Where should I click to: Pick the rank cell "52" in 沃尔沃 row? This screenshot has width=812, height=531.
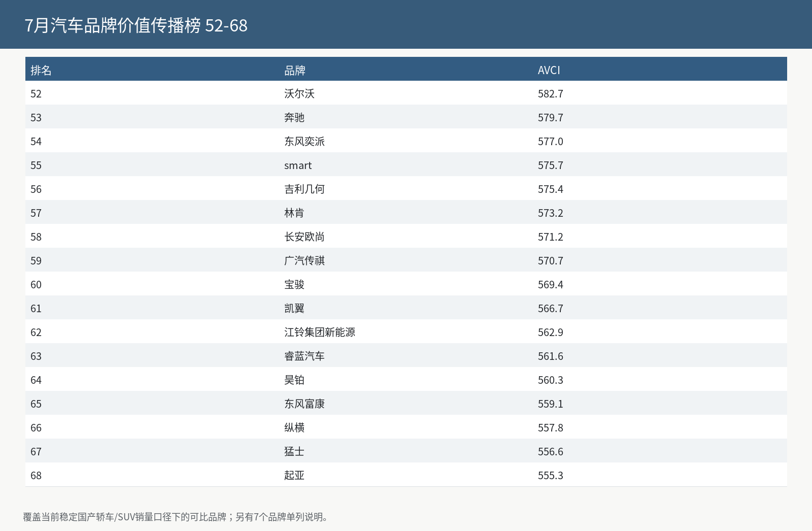coord(36,93)
